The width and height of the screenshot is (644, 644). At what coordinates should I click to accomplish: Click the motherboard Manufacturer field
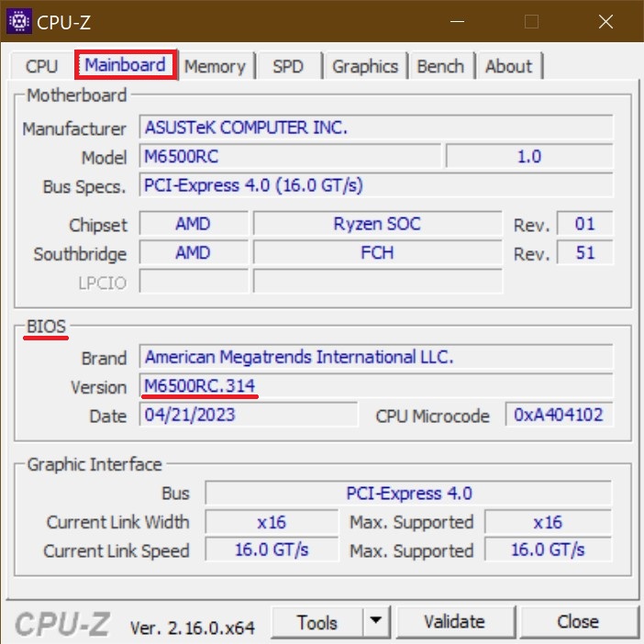pyautogui.click(x=375, y=128)
